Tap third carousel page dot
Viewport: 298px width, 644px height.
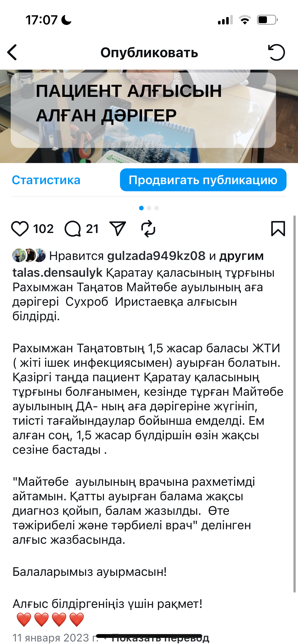point(157,208)
